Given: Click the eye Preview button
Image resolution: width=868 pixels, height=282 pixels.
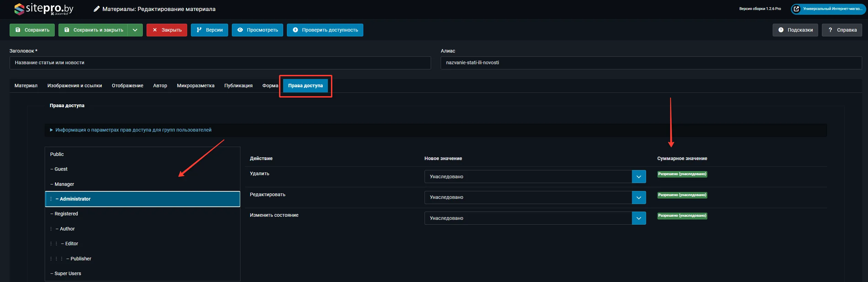Looking at the screenshot, I should click(257, 30).
